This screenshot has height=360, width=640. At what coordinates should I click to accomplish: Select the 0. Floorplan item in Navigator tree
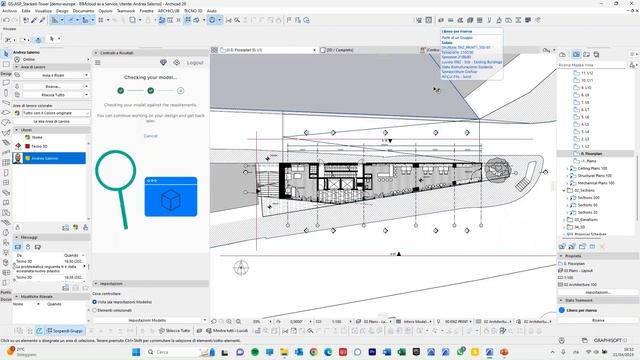point(591,154)
